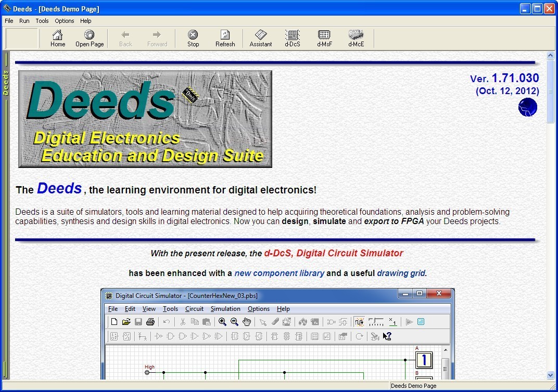Click 'Digital Circuit Simulator - [CounterHexNew_03.pbs]' title text

[x=186, y=295]
